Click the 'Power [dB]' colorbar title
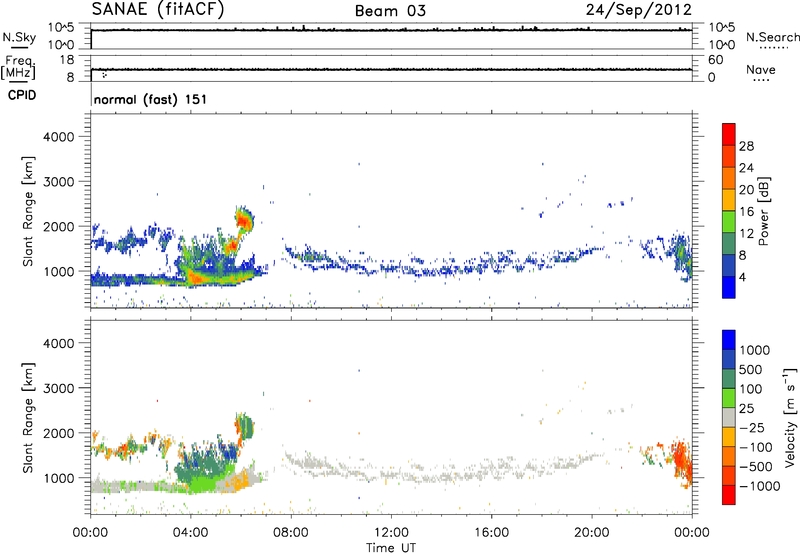Viewport: 800px width, 554px height. click(x=763, y=211)
